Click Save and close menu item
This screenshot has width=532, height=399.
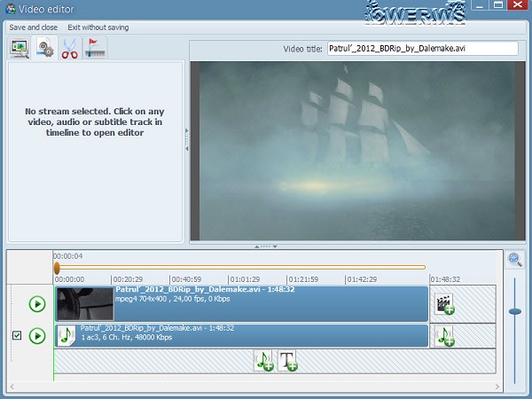tap(33, 27)
